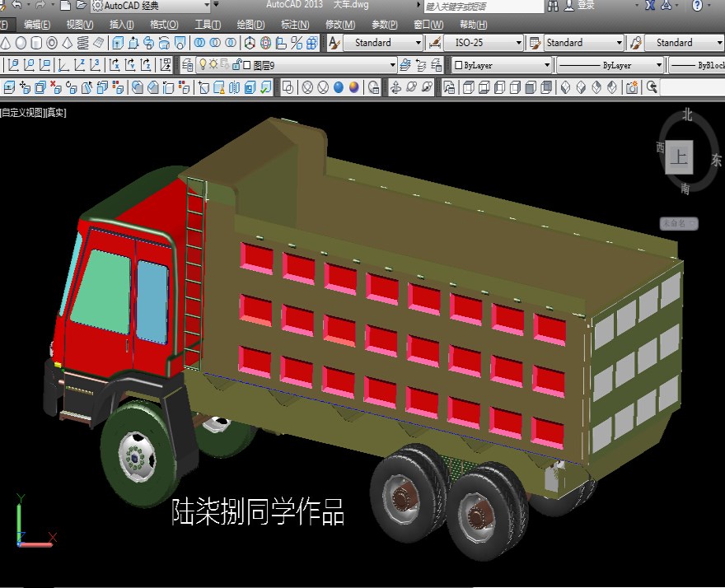Image resolution: width=725 pixels, height=588 pixels.
Task: Toggle the layer on/off lightbulb icon
Action: point(203,64)
